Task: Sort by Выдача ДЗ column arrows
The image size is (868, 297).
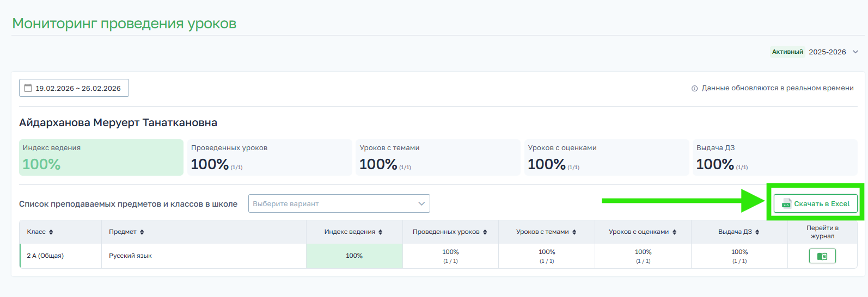Action: (x=757, y=232)
